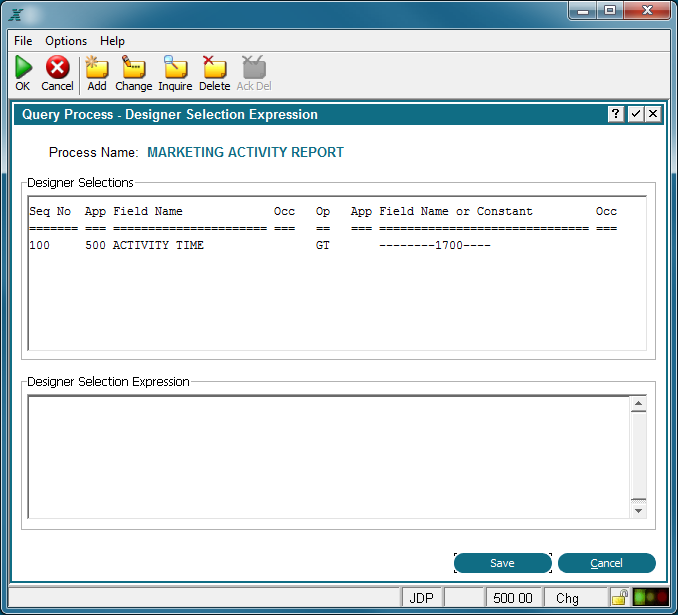Click the MARKETING ACTIVITY REPORT process name
The height and width of the screenshot is (615, 678).
[245, 152]
